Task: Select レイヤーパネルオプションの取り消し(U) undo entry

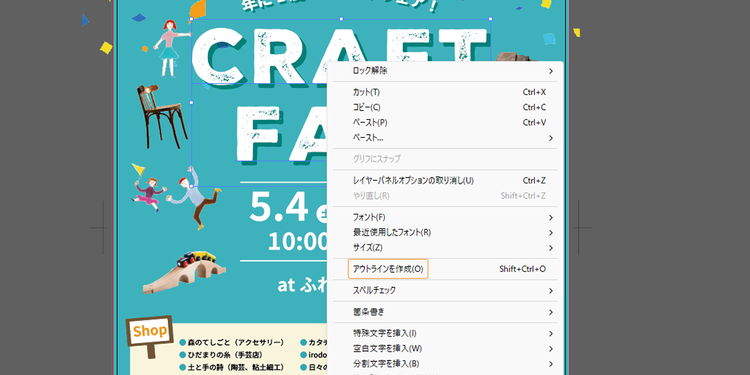Action: coord(445,180)
